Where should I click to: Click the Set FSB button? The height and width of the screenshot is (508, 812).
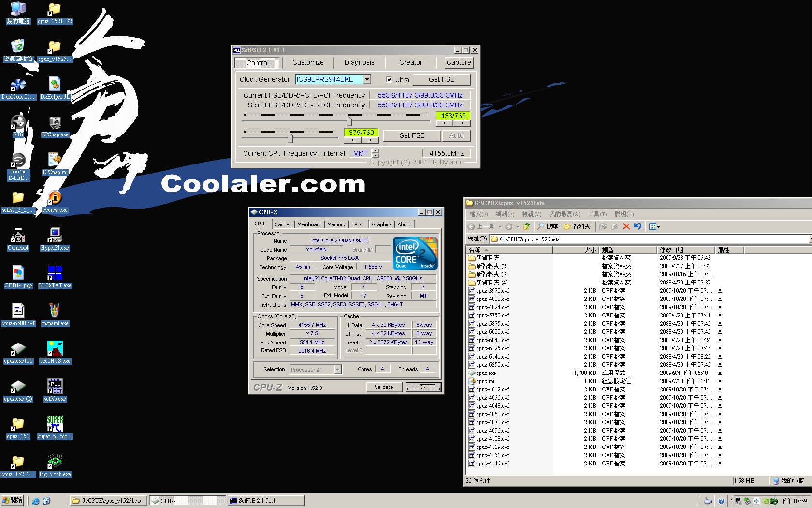412,135
